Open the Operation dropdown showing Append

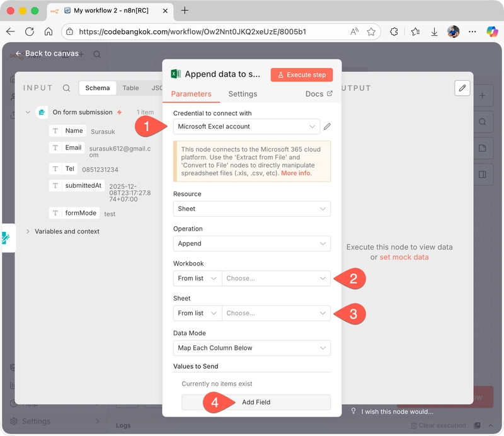251,243
